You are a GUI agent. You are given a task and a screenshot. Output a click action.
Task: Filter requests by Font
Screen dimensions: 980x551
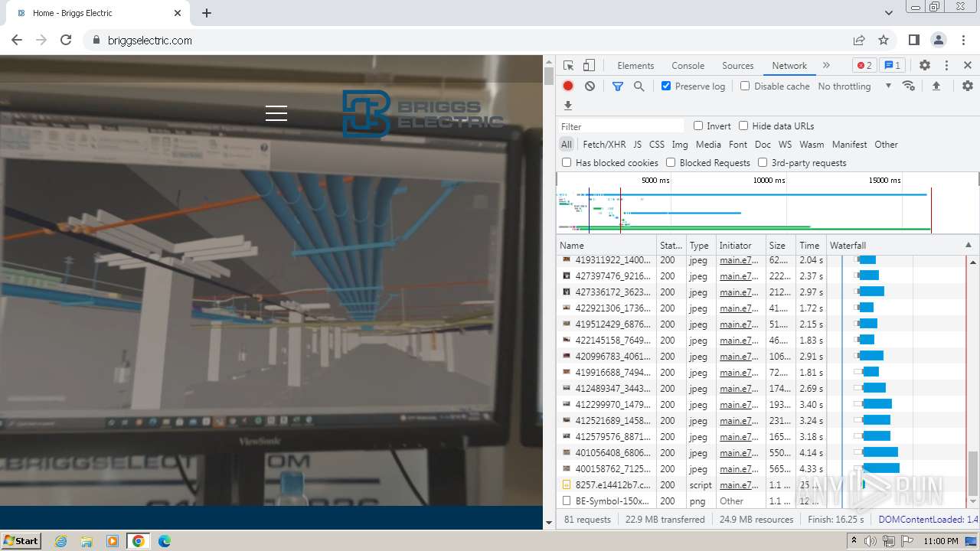[x=737, y=144]
